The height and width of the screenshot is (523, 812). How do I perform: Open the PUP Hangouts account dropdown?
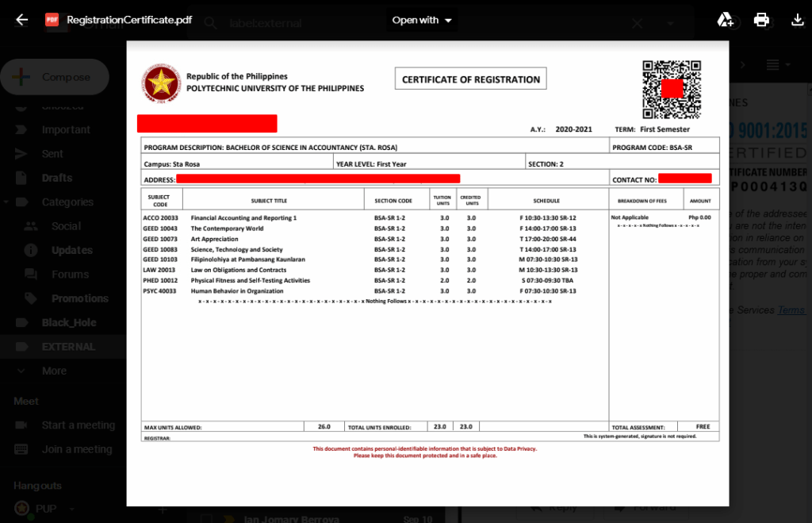pos(71,509)
